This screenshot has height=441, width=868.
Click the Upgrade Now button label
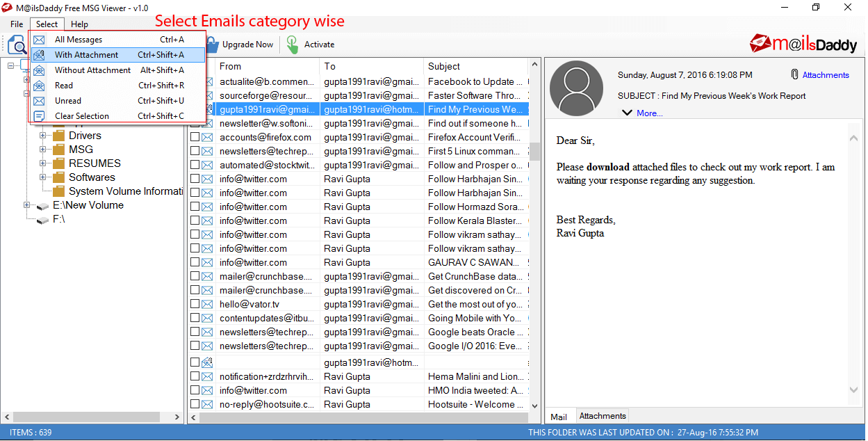[x=247, y=45]
